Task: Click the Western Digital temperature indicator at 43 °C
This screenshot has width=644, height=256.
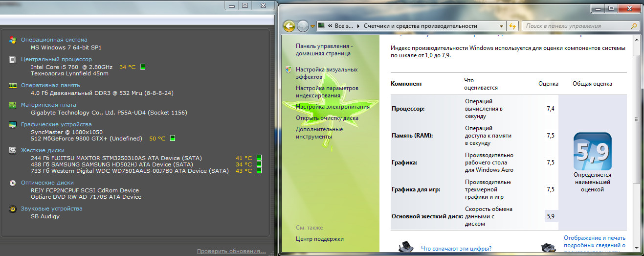Action: tap(259, 170)
